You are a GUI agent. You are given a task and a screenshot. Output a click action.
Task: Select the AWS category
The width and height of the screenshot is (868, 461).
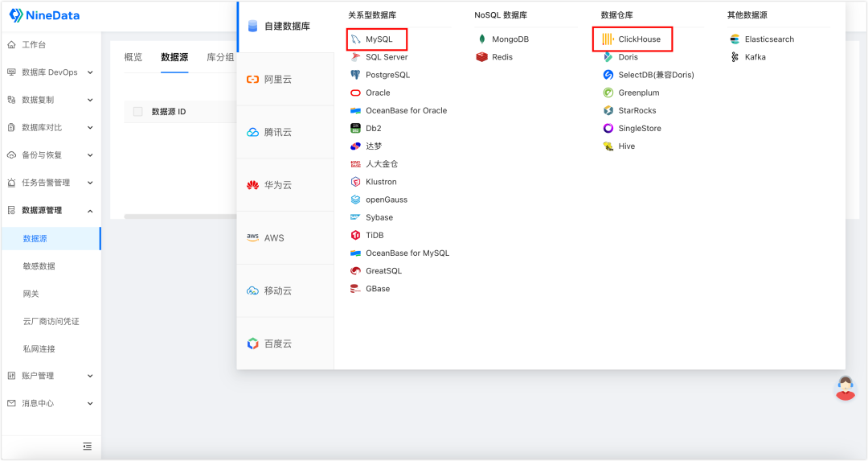click(x=285, y=237)
